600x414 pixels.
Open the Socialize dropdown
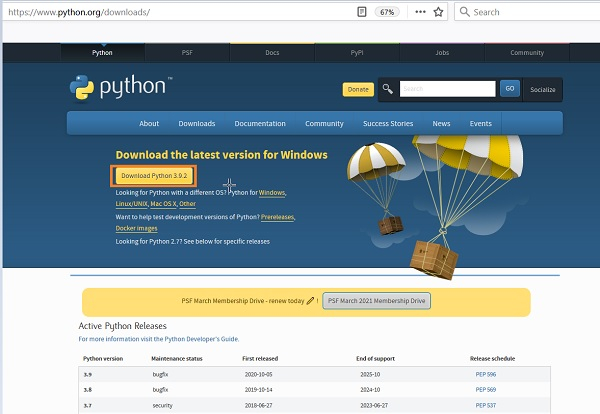pos(543,90)
